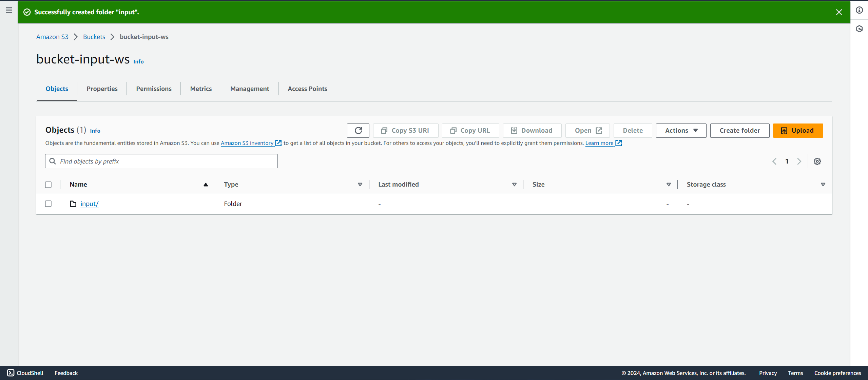Click Info link next to Objects heading

click(x=95, y=131)
